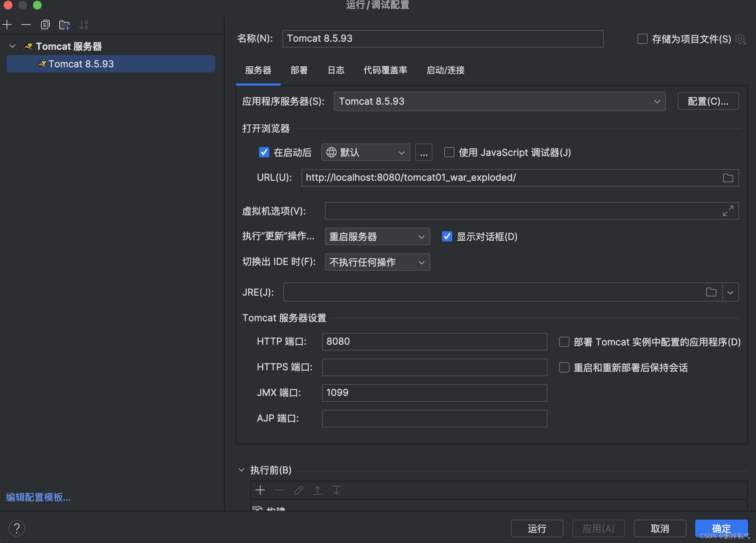Viewport: 756px width, 543px height.
Task: Open the 默认 browser dropdown
Action: click(x=366, y=152)
